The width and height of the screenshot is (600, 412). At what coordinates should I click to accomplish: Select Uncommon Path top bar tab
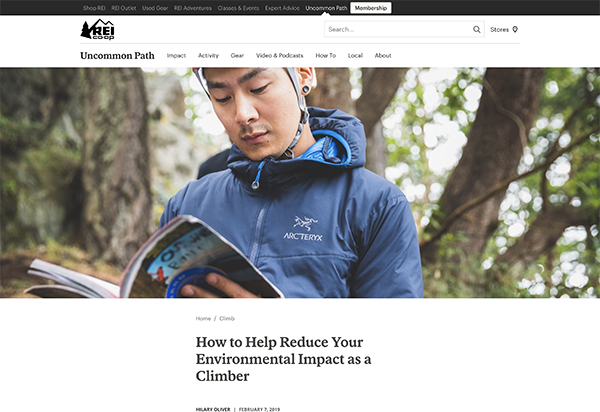[326, 8]
